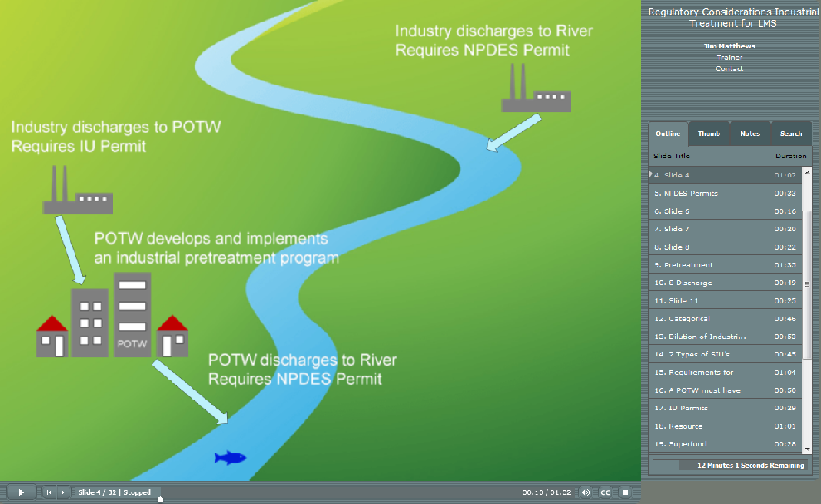
Task: Click the trainer Contact link
Action: click(x=728, y=69)
